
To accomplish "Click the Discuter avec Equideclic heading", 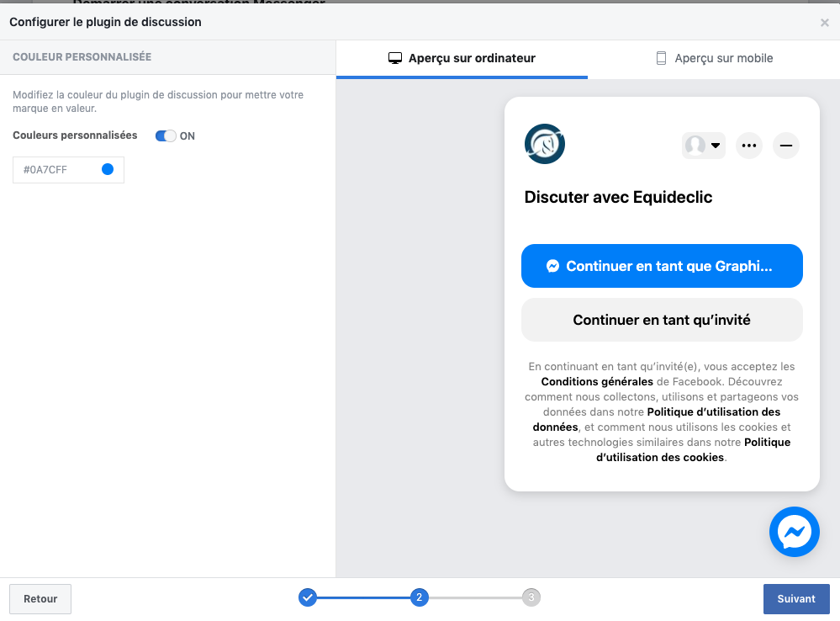I will pyautogui.click(x=618, y=198).
